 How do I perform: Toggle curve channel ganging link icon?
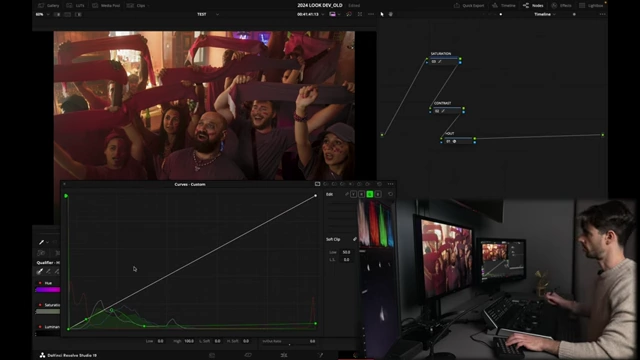pos(347,194)
